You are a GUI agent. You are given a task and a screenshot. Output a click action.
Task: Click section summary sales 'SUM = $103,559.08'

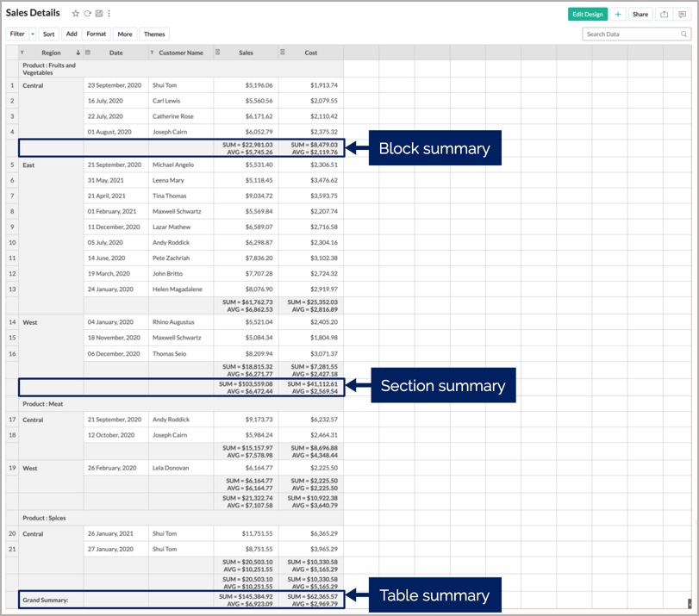(246, 383)
